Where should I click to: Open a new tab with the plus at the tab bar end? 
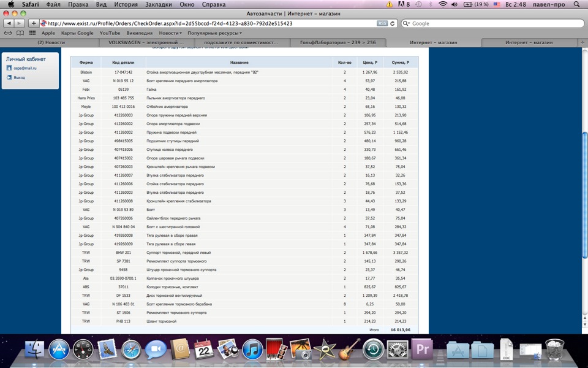(582, 42)
